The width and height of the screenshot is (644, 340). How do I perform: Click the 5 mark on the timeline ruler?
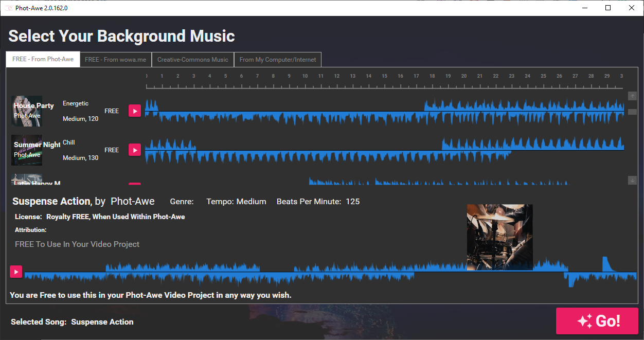point(225,76)
